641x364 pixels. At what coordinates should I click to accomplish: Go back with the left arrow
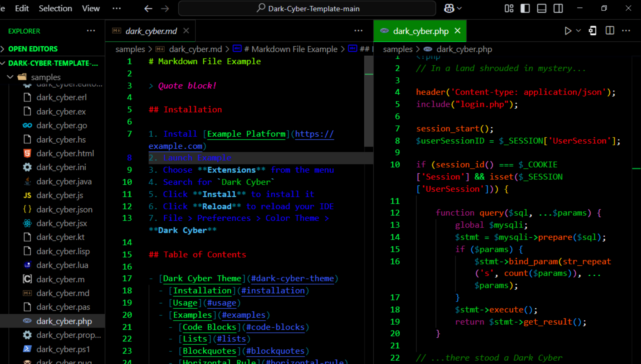tap(148, 9)
